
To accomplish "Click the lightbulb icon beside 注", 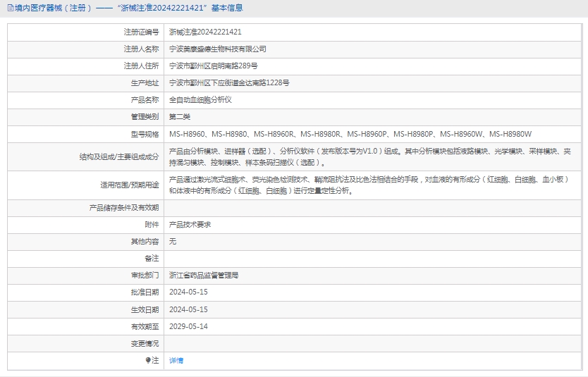I will [x=149, y=360].
